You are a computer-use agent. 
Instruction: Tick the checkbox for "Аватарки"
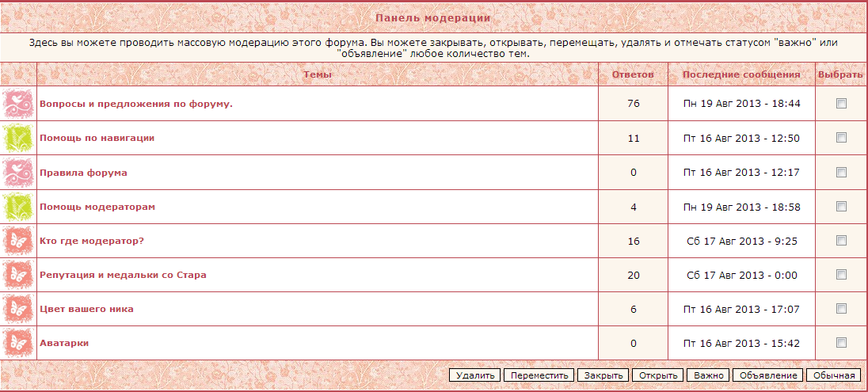841,343
